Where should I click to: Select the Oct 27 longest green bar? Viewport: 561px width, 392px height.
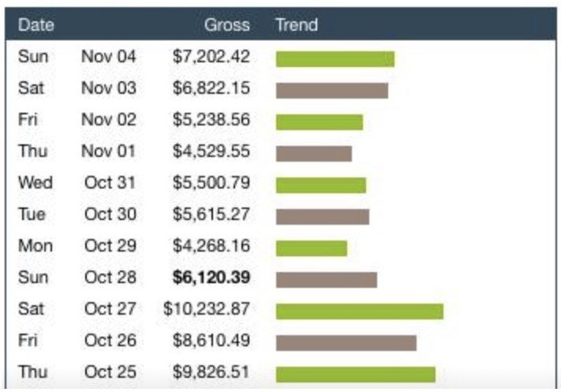(360, 312)
